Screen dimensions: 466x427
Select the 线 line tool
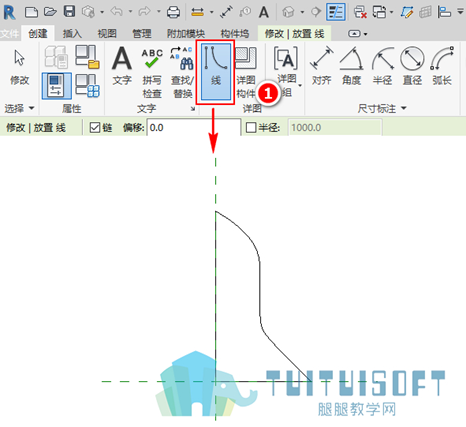(x=216, y=71)
